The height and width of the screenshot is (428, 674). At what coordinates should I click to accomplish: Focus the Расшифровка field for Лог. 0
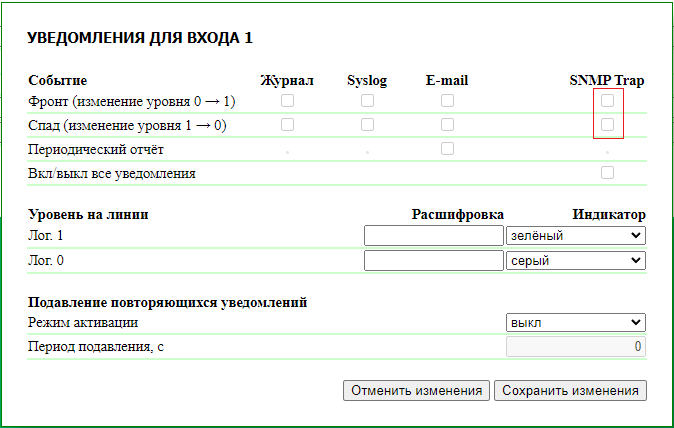pyautogui.click(x=433, y=260)
